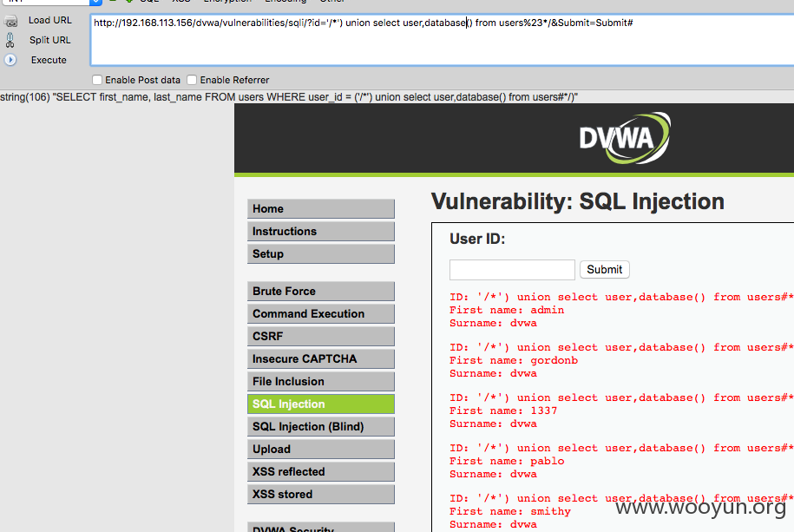
Task: Click the 'User ID:' label
Action: (x=477, y=239)
